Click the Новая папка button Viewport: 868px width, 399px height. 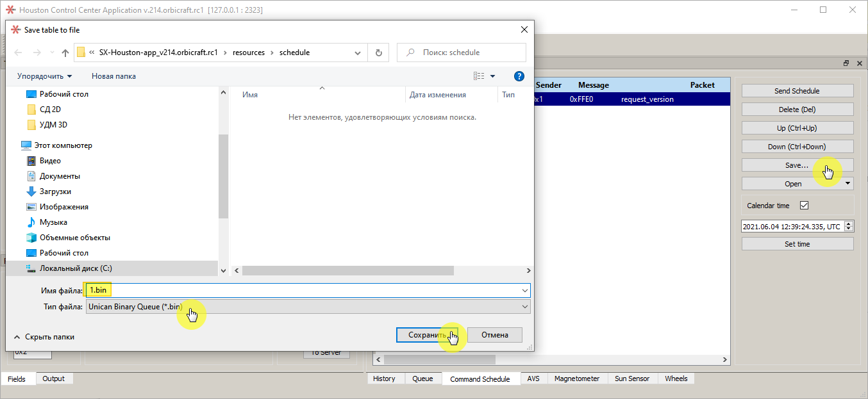(113, 76)
